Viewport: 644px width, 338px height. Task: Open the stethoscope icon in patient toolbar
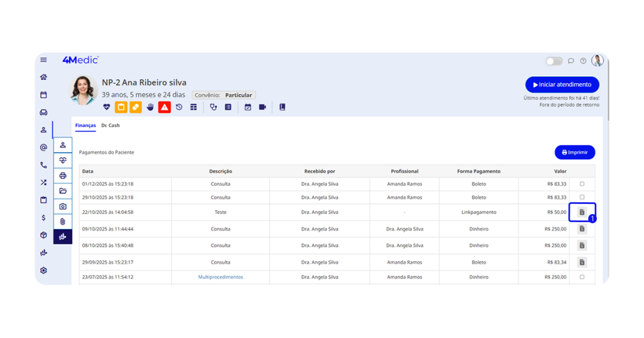pyautogui.click(x=213, y=107)
